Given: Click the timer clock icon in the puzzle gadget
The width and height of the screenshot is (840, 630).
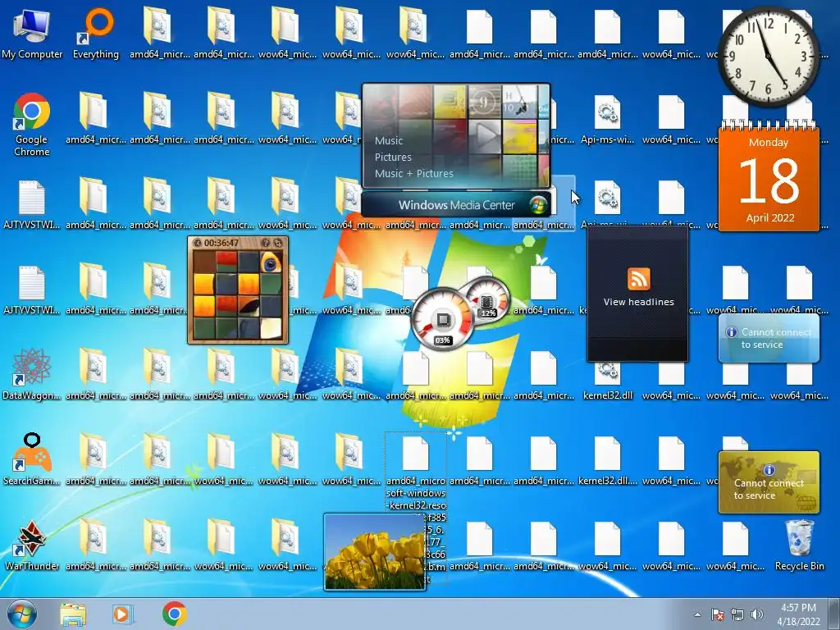Looking at the screenshot, I should [197, 243].
